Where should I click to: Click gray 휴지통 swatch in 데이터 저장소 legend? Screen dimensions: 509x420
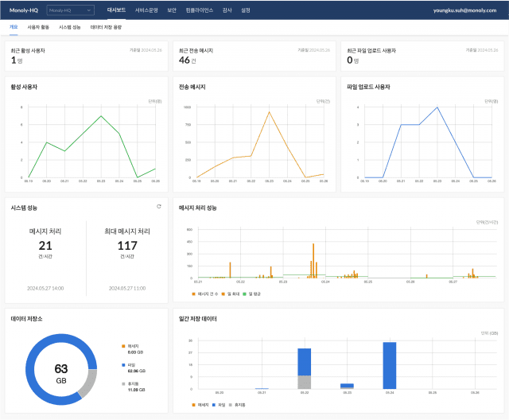point(122,383)
